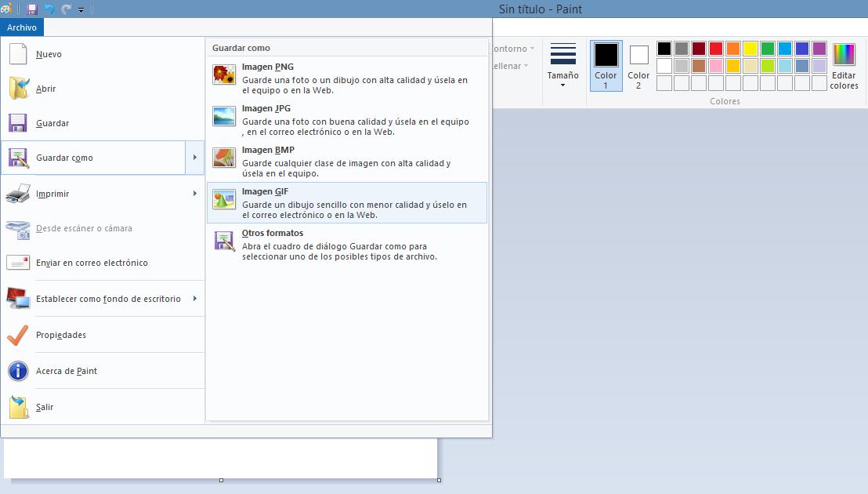
Task: Click the Abrir folder icon
Action: pyautogui.click(x=18, y=89)
